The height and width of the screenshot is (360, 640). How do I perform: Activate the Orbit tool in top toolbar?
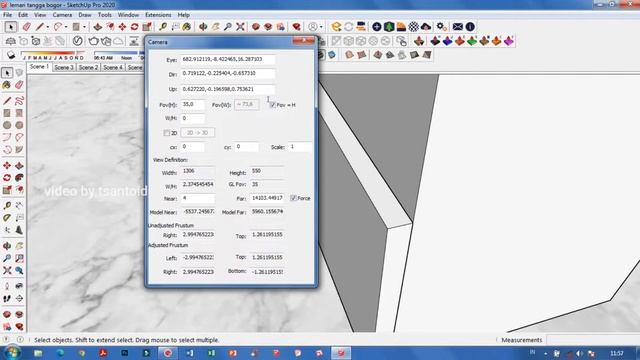[x=203, y=27]
